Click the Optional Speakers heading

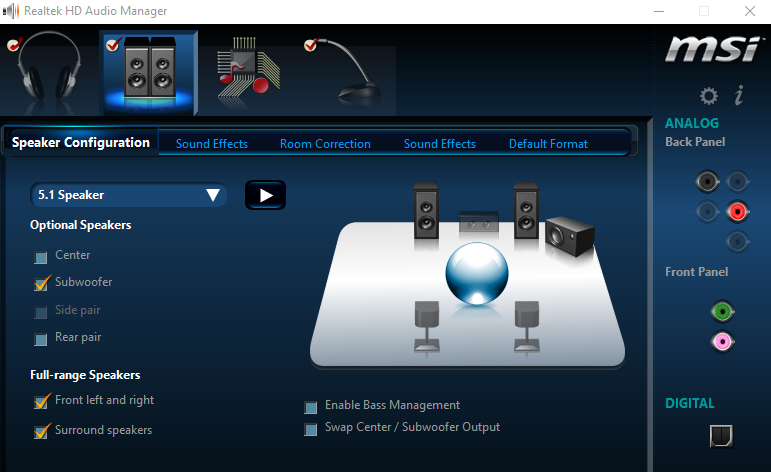81,225
